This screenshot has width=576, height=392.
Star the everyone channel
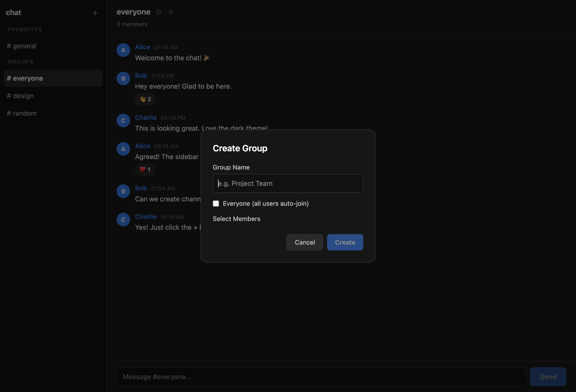(x=159, y=12)
